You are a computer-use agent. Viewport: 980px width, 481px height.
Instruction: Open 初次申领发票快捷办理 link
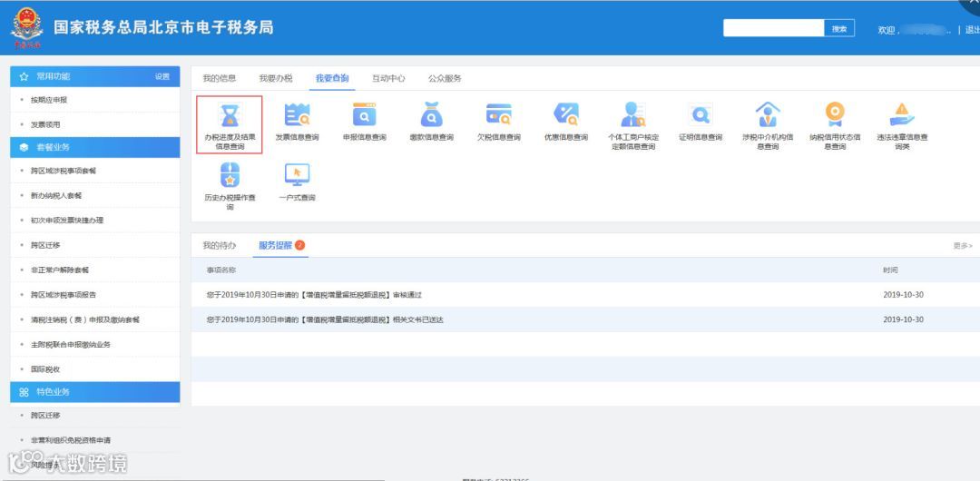click(x=67, y=221)
